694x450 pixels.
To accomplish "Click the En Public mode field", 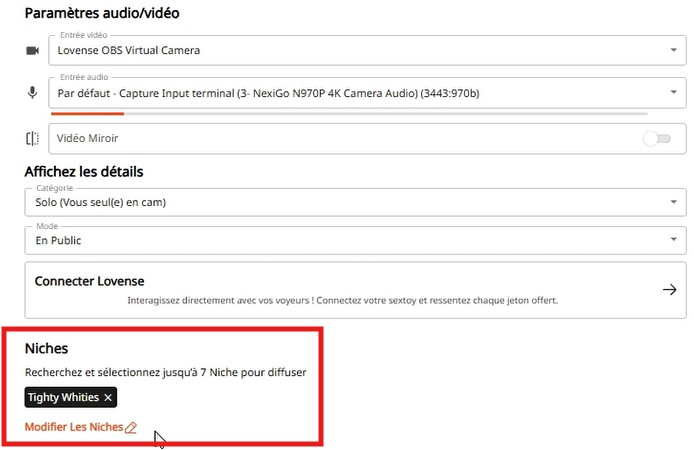I will (355, 240).
